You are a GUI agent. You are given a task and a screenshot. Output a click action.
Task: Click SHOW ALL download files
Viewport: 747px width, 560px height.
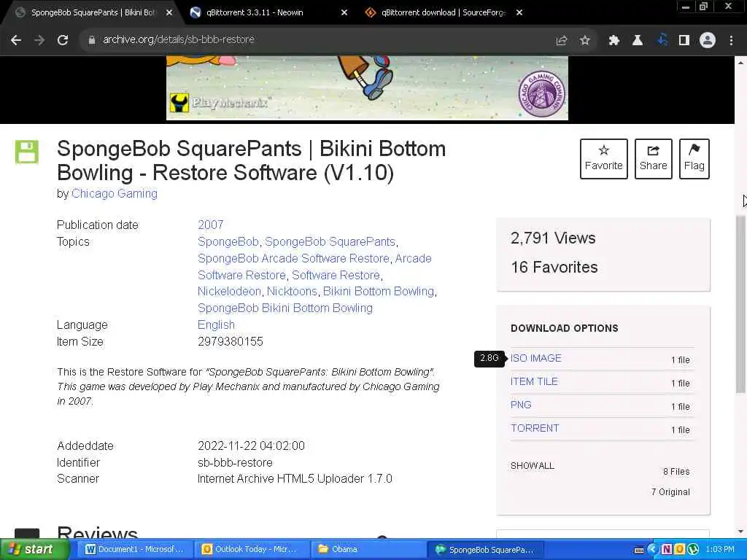click(532, 466)
